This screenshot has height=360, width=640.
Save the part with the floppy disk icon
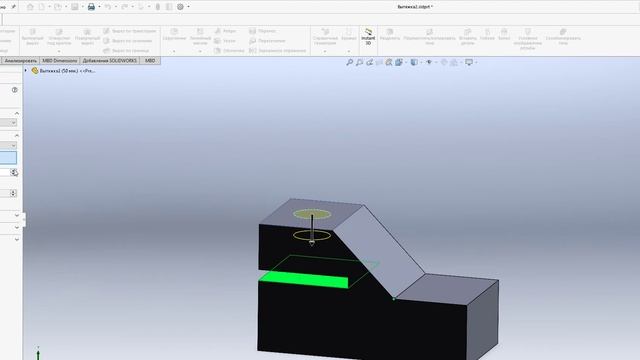click(x=75, y=7)
